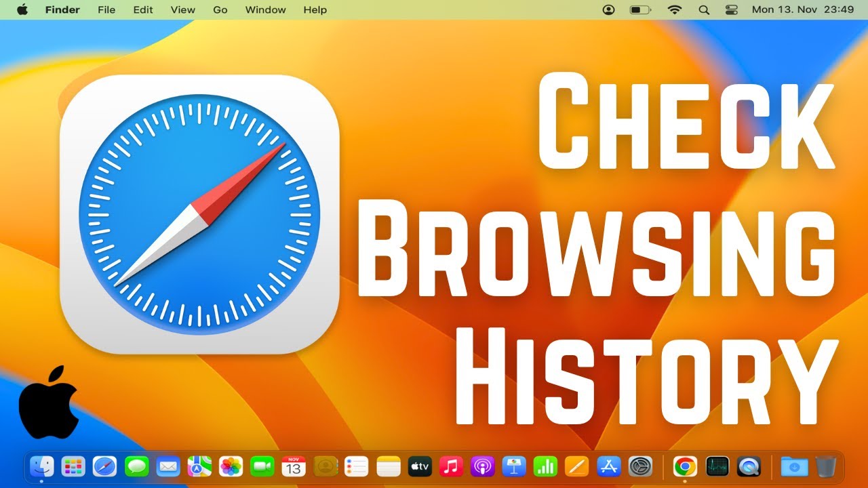
Task: Start FaceTime from the Dock
Action: tap(262, 466)
